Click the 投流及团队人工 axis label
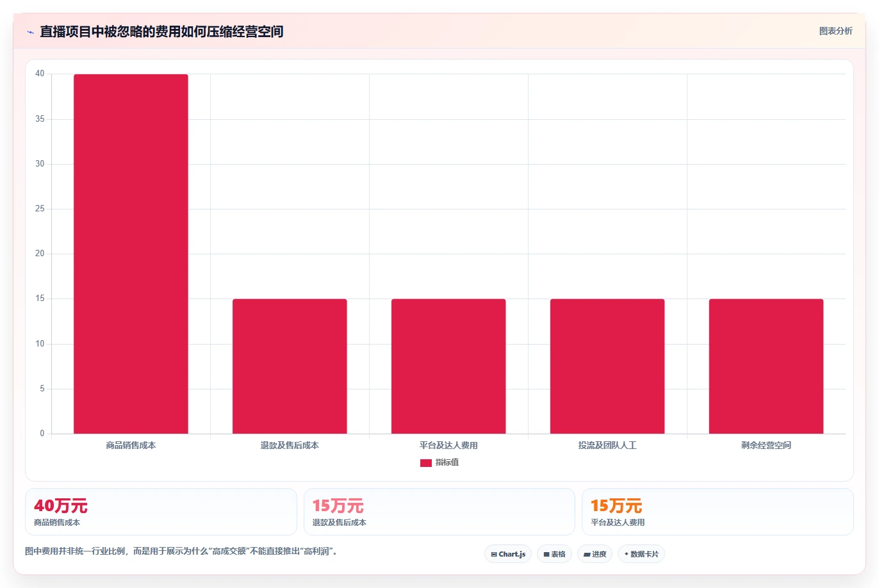The height and width of the screenshot is (588, 879). [607, 445]
